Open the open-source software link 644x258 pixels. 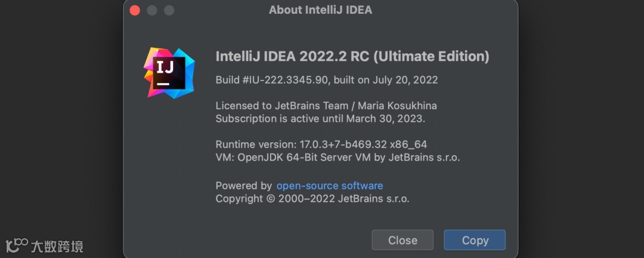click(329, 186)
